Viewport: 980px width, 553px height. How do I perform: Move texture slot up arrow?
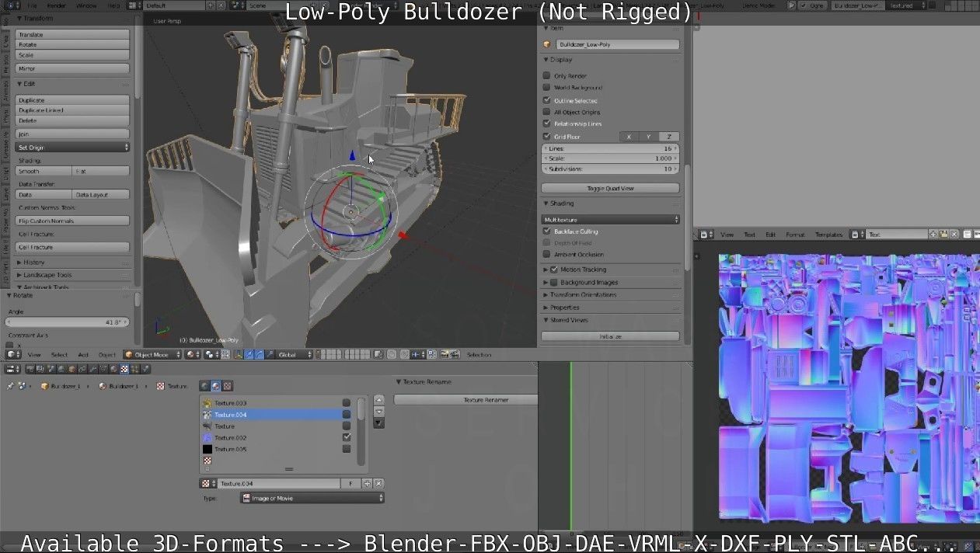[379, 402]
